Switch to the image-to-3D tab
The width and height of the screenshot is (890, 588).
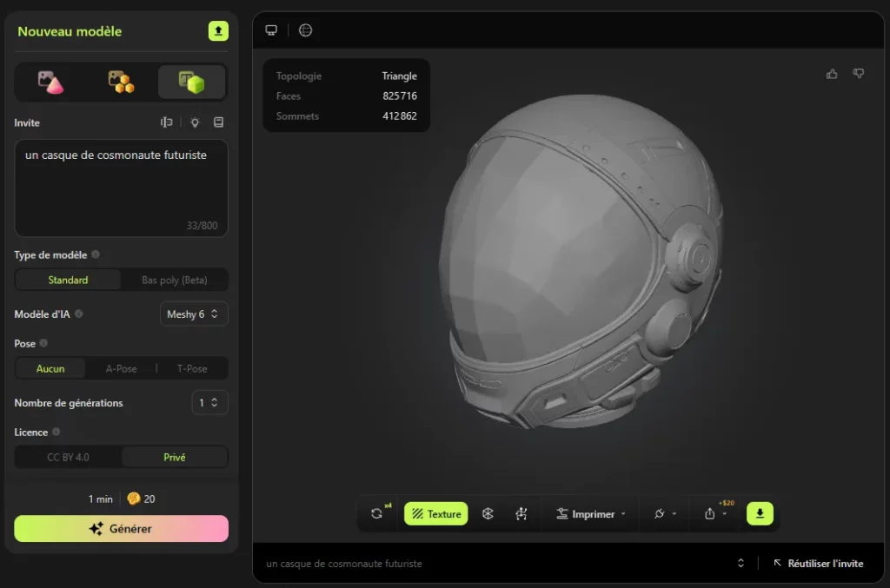[51, 81]
